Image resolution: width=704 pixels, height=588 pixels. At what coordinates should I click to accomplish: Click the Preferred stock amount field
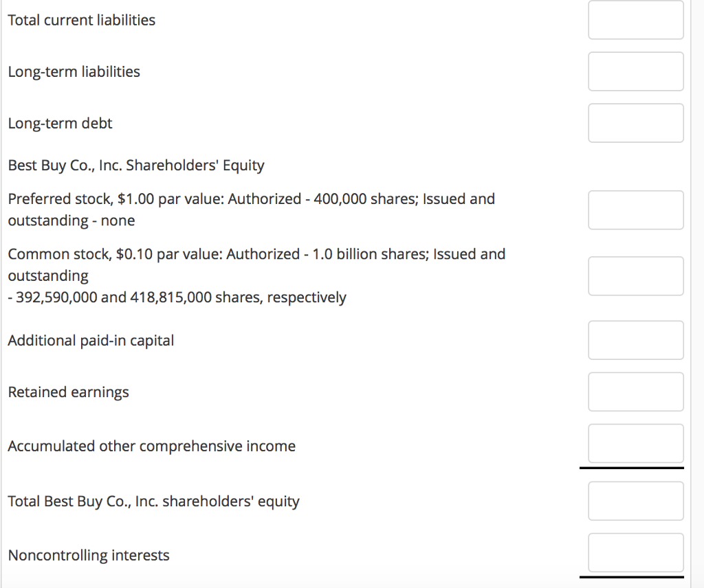635,210
